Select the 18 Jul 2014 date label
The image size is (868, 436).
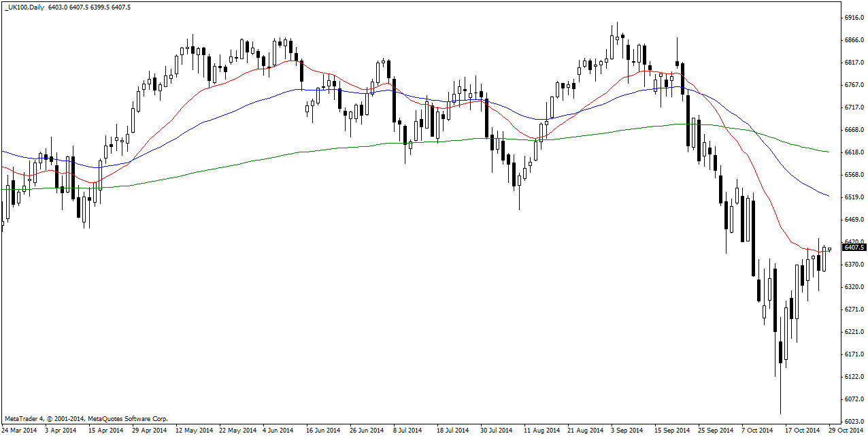coord(453,430)
